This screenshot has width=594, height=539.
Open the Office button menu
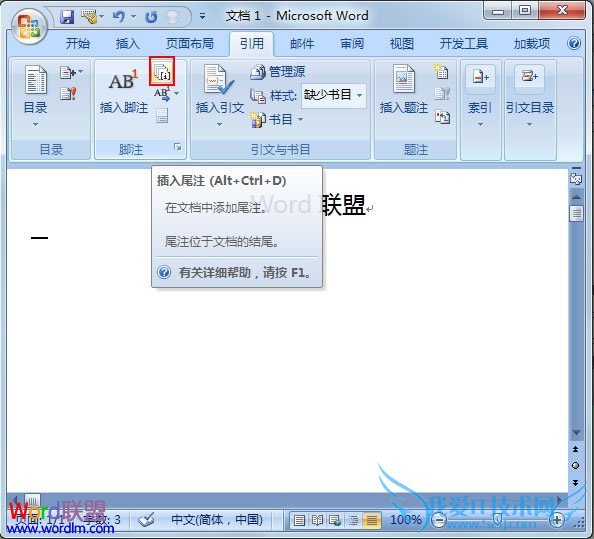[29, 26]
